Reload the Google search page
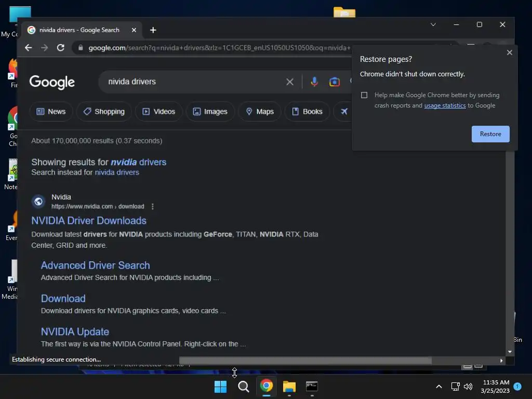 pos(61,48)
